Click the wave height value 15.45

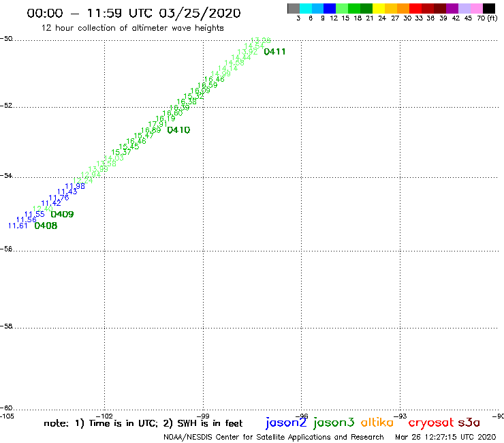tap(129, 147)
